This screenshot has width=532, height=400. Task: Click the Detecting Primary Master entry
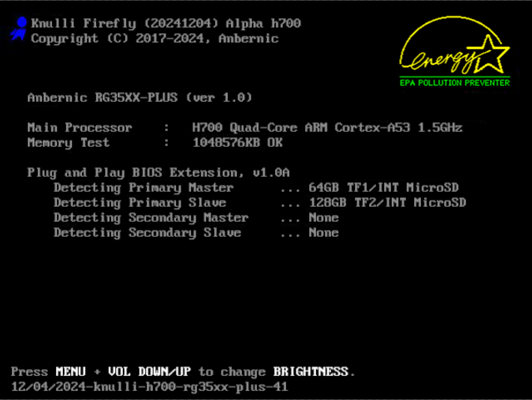(143, 188)
